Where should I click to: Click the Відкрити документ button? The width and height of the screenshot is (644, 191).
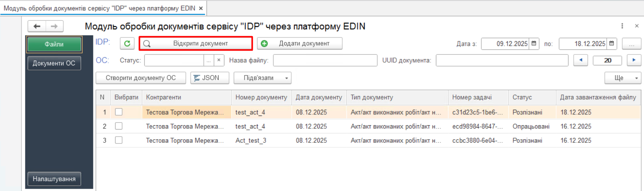196,44
